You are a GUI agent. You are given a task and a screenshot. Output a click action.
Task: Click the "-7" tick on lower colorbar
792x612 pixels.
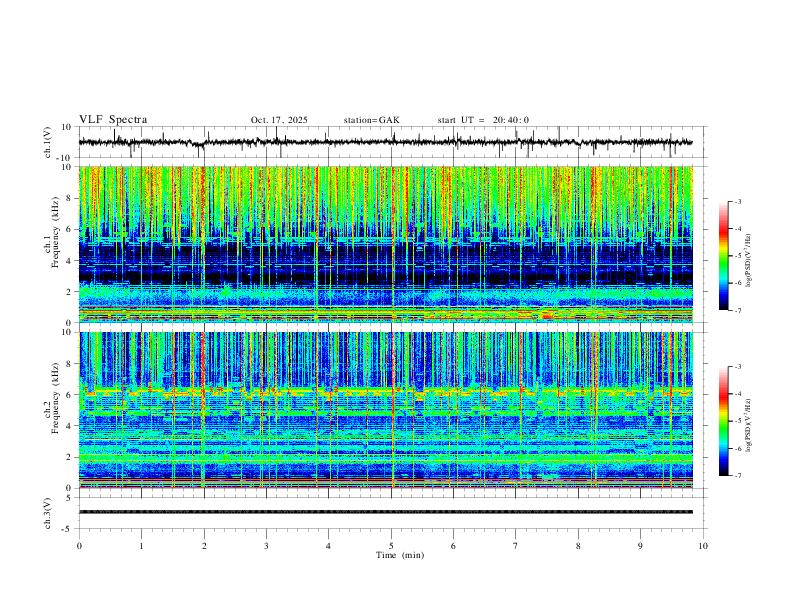737,476
